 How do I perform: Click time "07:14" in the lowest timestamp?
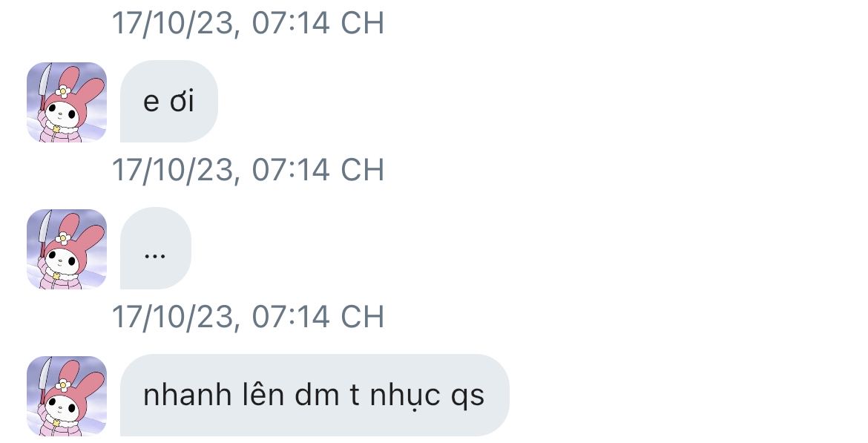point(291,316)
